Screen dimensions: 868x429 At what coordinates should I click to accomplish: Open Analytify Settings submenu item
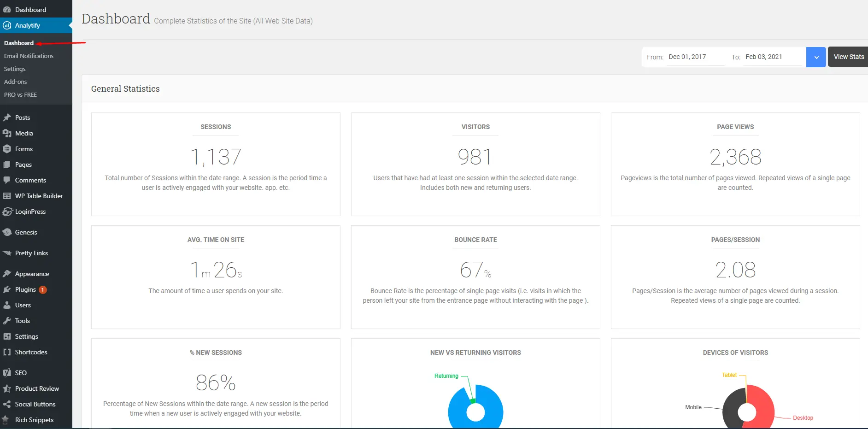point(15,69)
